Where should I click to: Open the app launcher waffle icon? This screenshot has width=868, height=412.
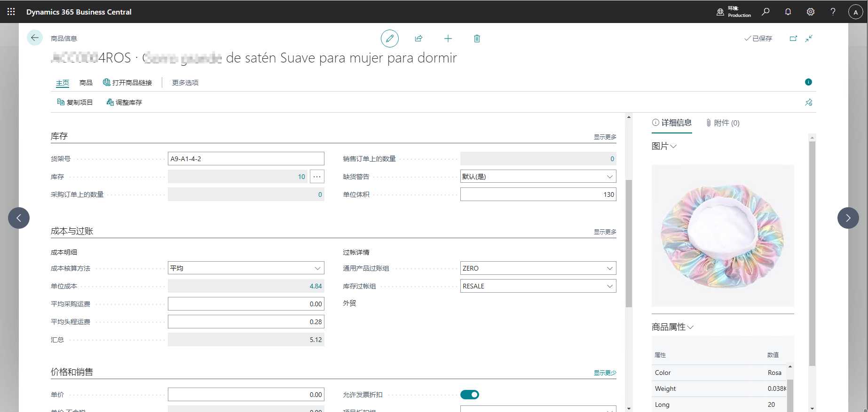click(11, 12)
